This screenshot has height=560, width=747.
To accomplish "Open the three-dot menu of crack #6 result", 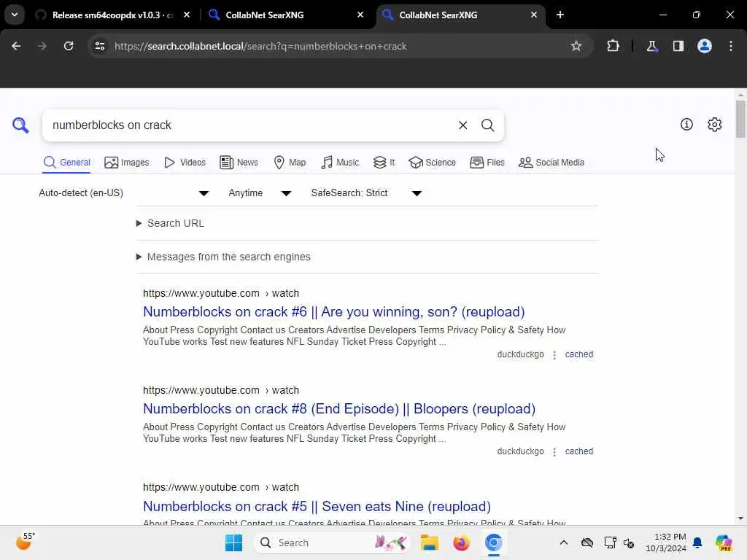I will coord(554,355).
